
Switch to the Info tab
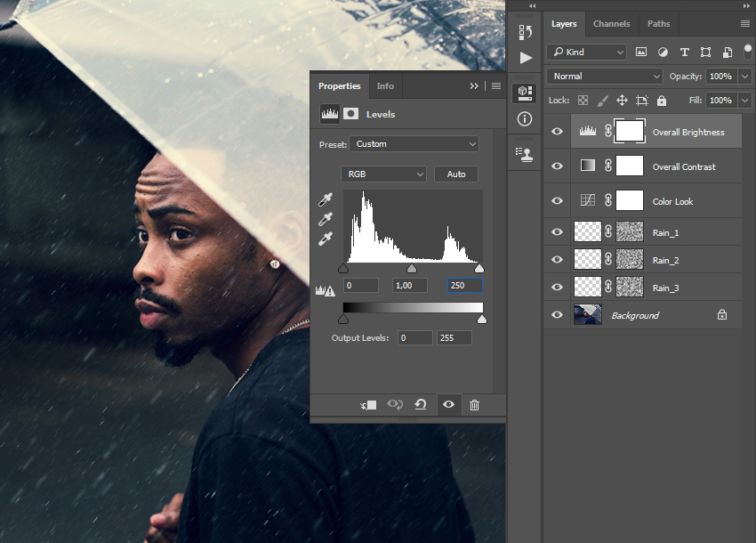click(x=385, y=86)
